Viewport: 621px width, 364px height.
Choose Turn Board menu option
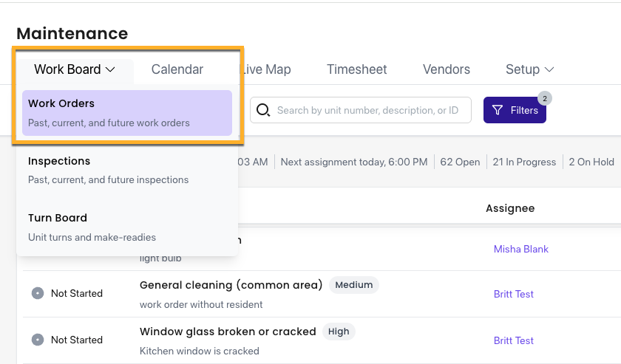tap(127, 227)
